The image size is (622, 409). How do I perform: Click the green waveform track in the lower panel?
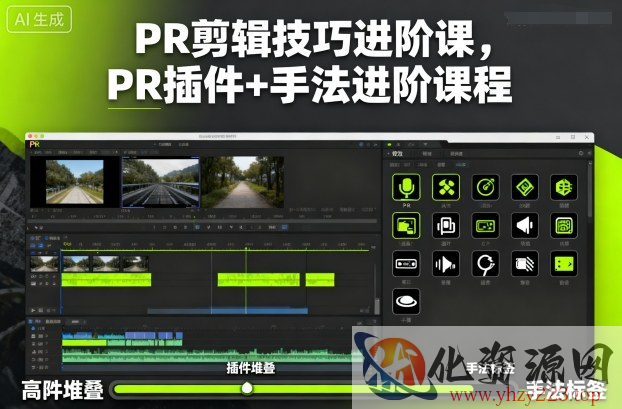(x=210, y=355)
